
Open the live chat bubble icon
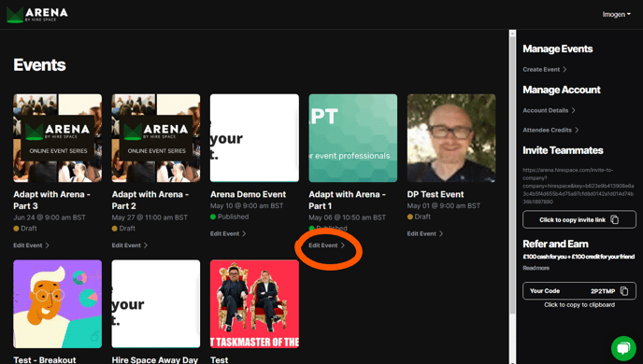pos(623,348)
